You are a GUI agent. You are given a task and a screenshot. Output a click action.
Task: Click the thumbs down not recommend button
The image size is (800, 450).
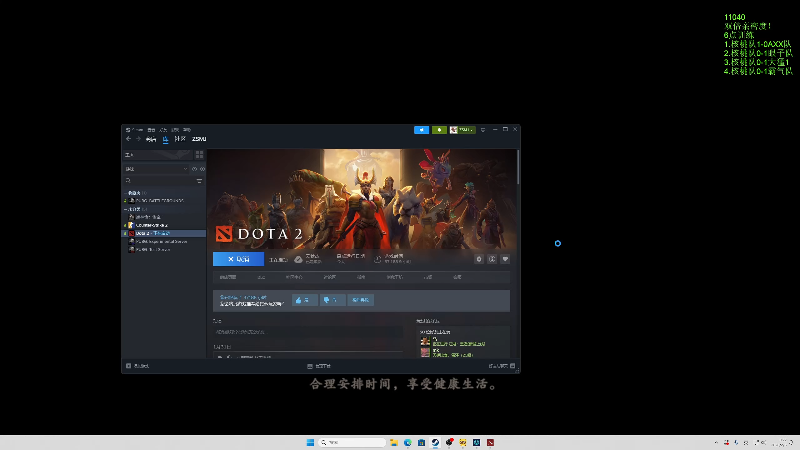tap(333, 300)
